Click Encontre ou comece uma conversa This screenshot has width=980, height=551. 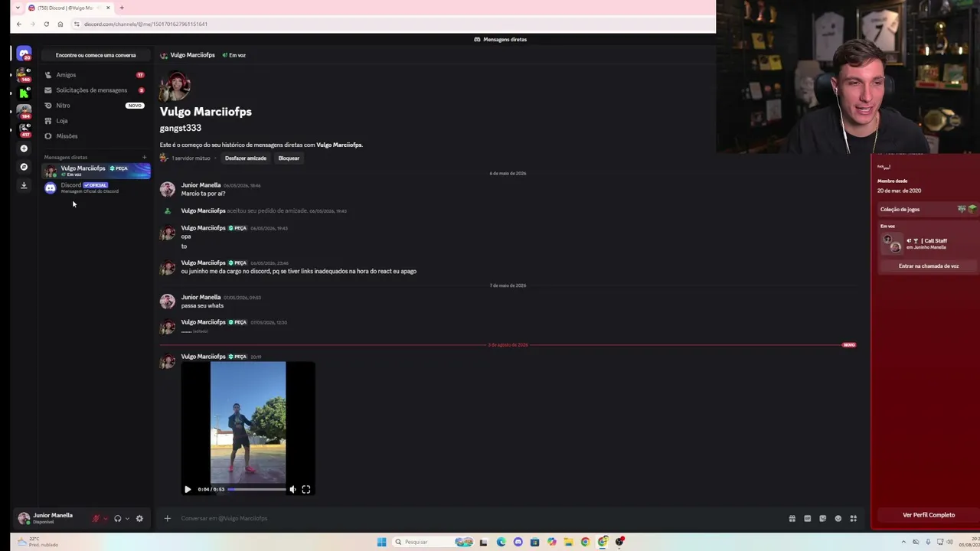[x=96, y=55]
